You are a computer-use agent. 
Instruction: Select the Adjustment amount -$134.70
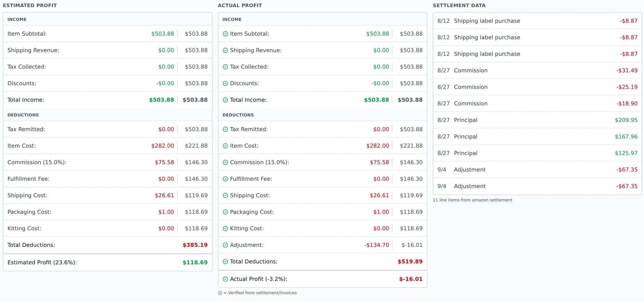[377, 245]
